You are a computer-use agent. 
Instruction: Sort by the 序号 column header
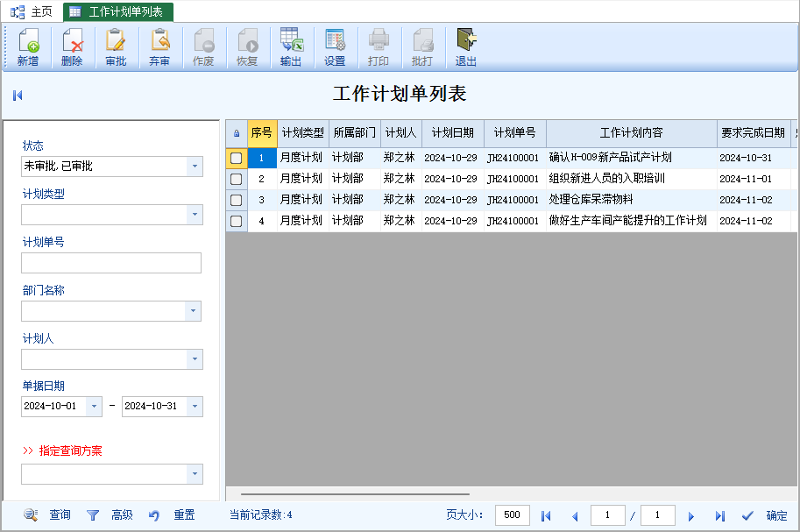tap(262, 133)
